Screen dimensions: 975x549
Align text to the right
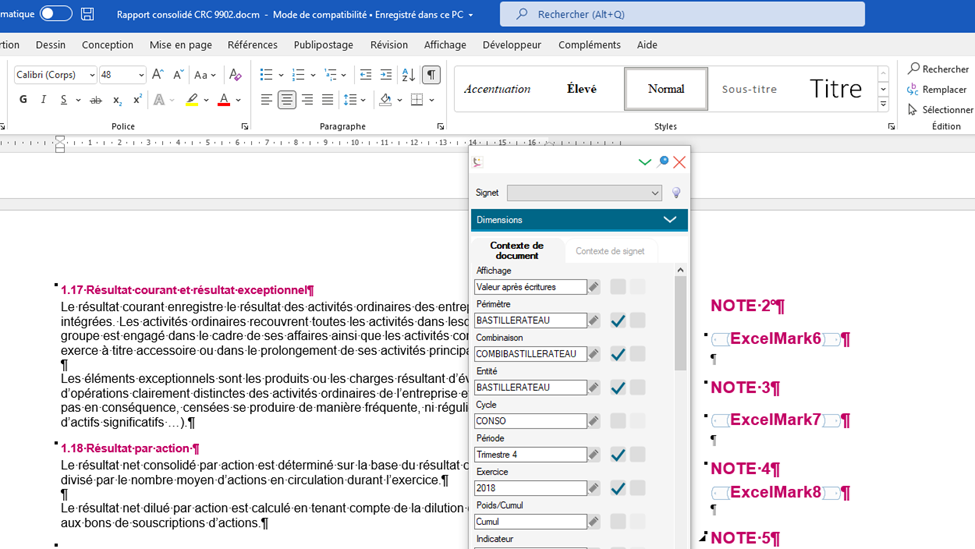coord(307,99)
